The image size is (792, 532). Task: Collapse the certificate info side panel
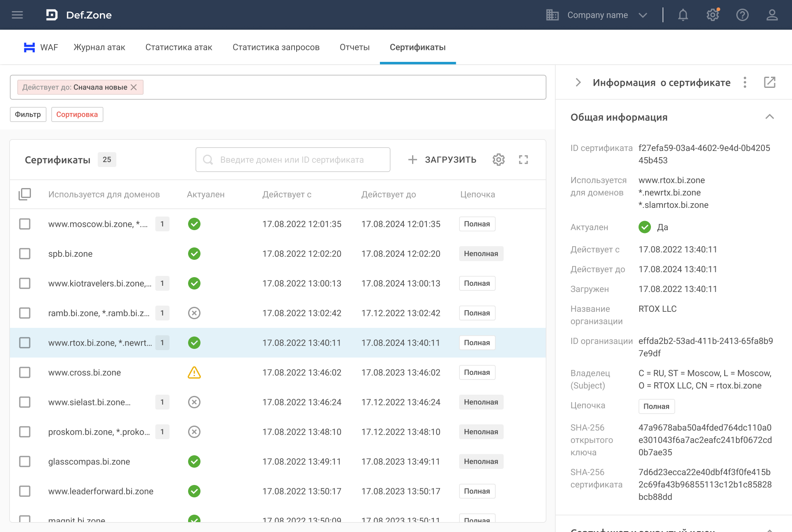tap(578, 82)
